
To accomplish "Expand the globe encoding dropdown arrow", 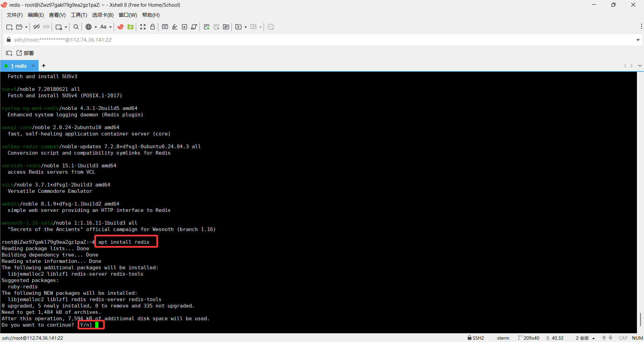I will [x=96, y=27].
